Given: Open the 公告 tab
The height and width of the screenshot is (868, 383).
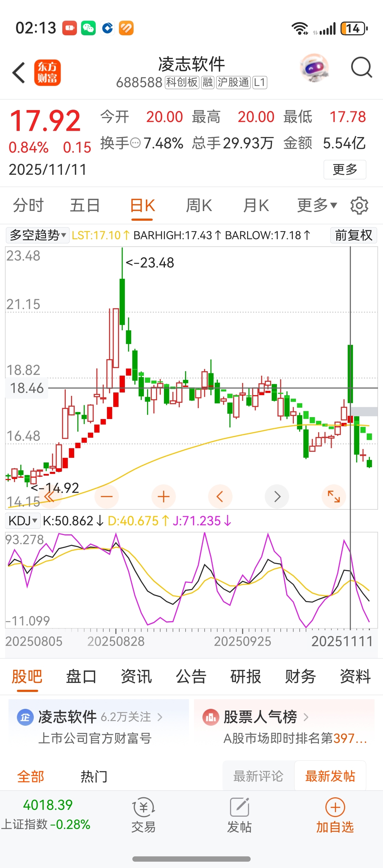Looking at the screenshot, I should coord(191,677).
